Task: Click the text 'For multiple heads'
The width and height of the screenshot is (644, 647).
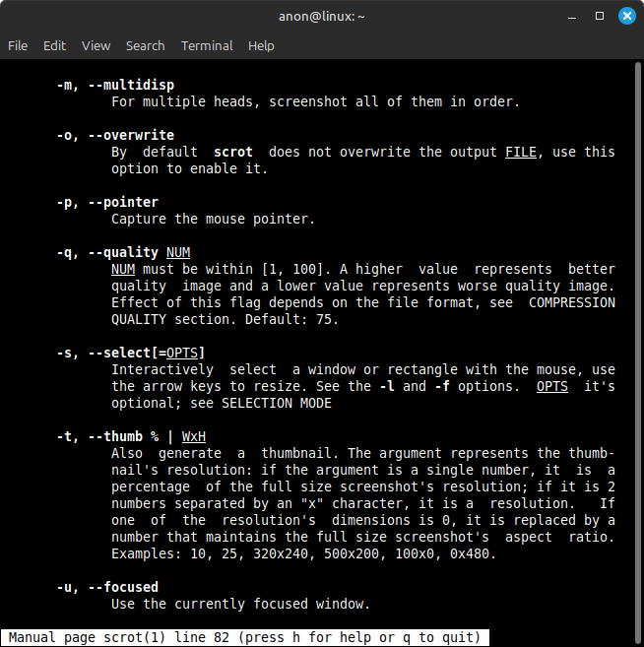Action: coord(182,101)
